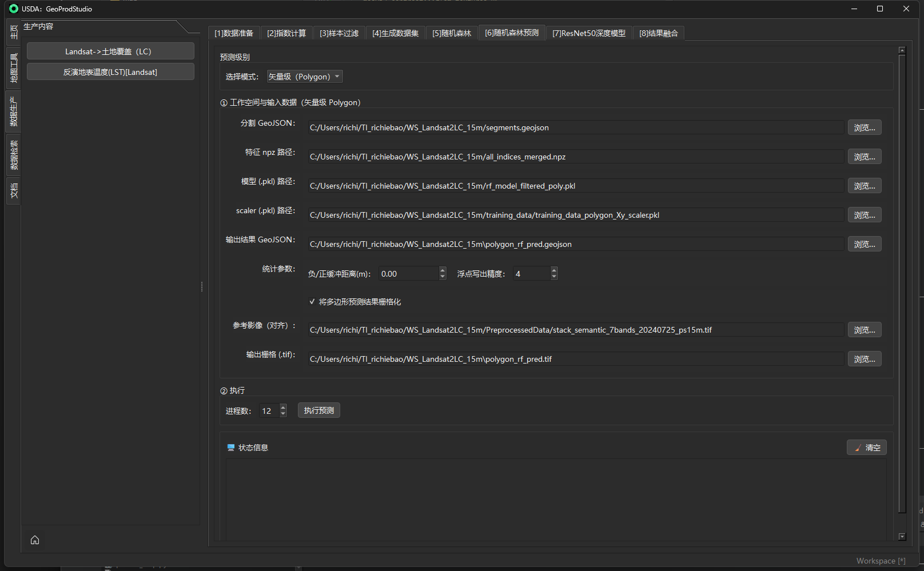Image resolution: width=924 pixels, height=571 pixels.
Task: Click the GeoProdStudio app logo icon
Action: (14, 9)
